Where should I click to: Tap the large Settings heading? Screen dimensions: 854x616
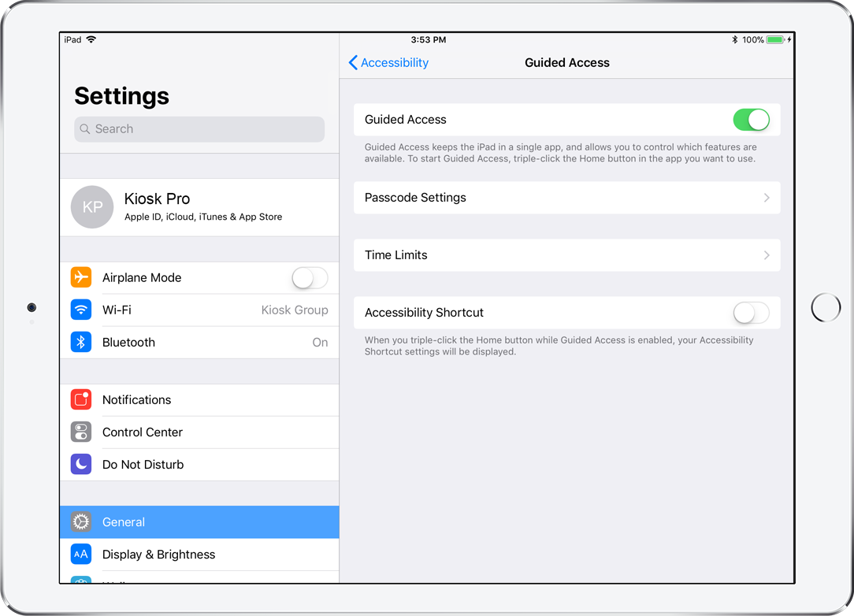pos(122,96)
